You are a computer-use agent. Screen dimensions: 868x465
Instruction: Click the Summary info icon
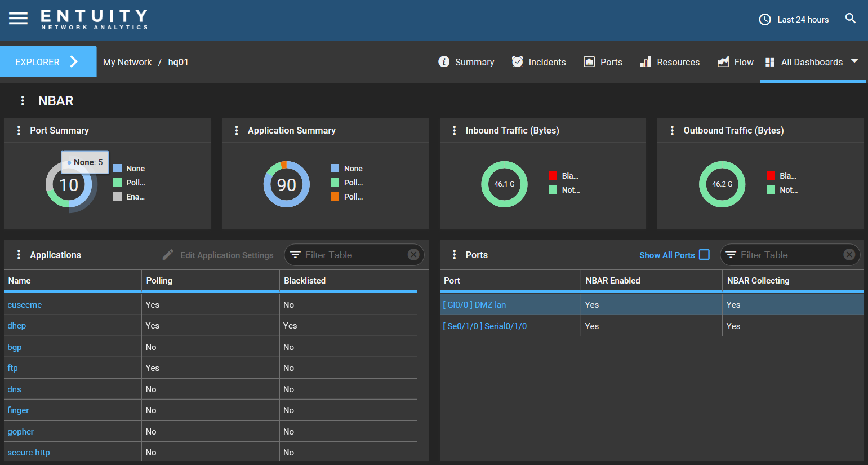pyautogui.click(x=444, y=61)
